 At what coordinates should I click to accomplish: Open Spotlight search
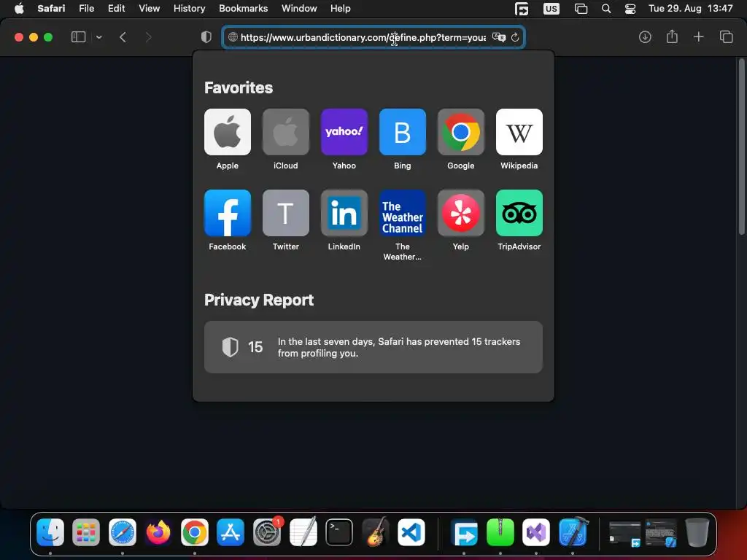[606, 9]
